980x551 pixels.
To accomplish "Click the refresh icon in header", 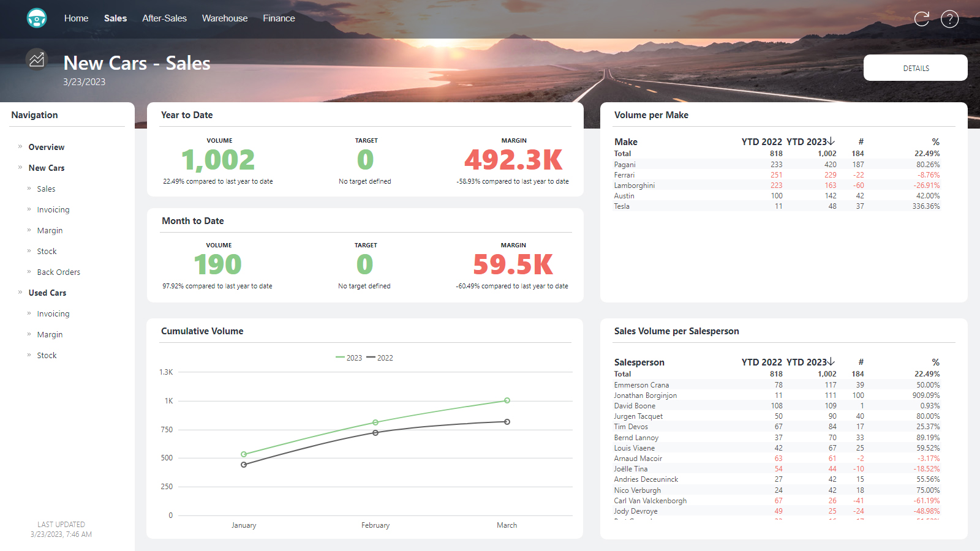I will pos(922,19).
